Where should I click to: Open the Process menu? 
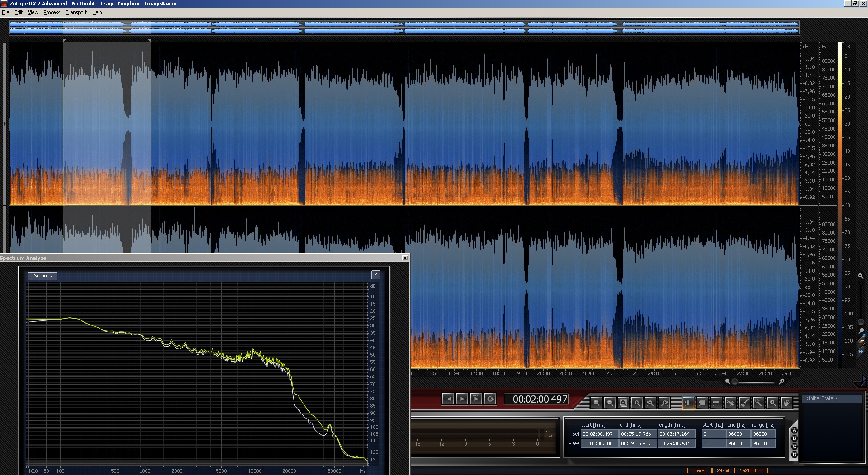[52, 12]
